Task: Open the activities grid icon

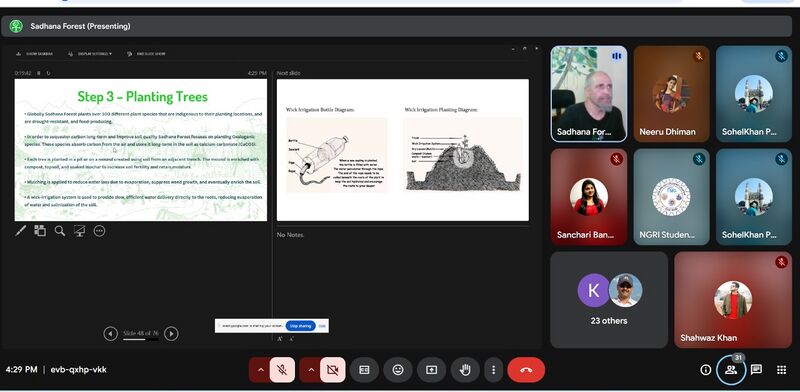Action: coord(781,370)
